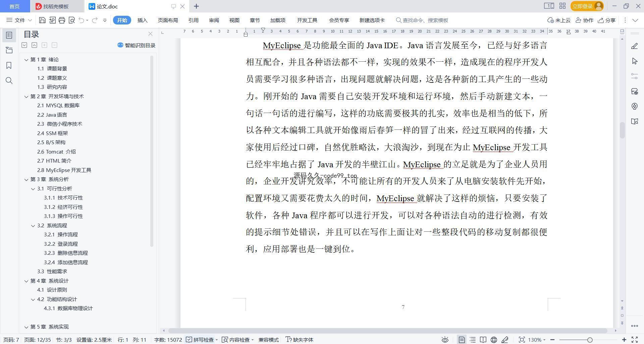
Task: Open the settings sliders icon in right sidebar
Action: pyautogui.click(x=634, y=76)
